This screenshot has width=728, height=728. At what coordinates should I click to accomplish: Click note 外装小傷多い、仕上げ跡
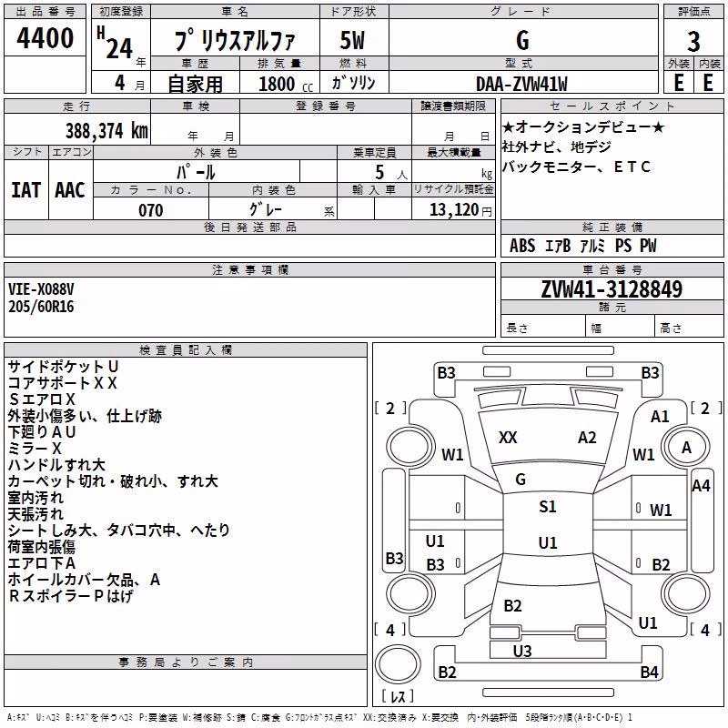tap(85, 416)
